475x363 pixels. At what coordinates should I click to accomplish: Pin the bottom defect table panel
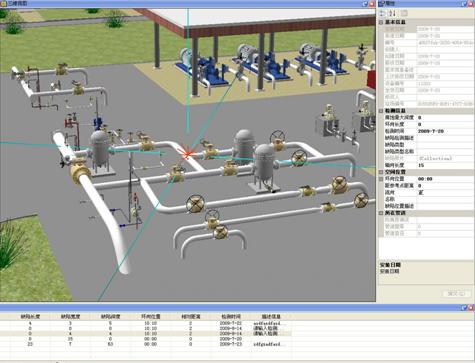pos(464,308)
